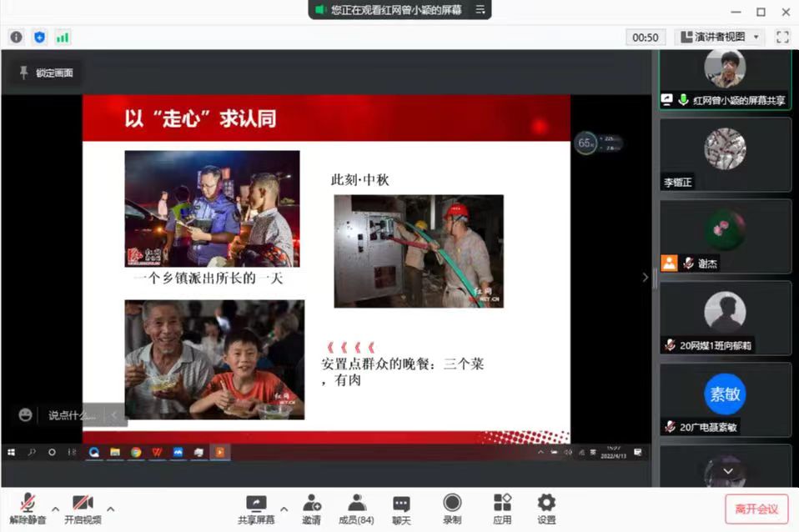The image size is (799, 532).
Task: Click the meeting security shield icon
Action: 38,37
